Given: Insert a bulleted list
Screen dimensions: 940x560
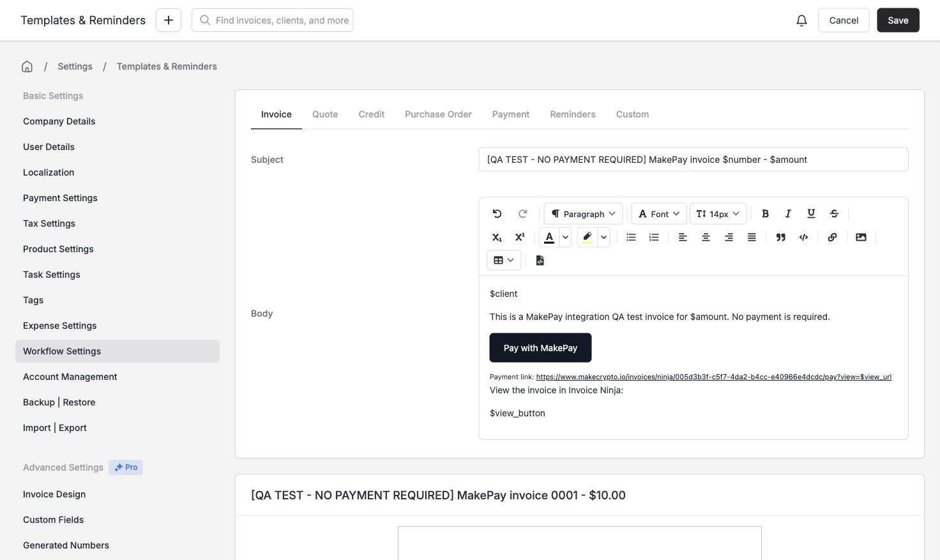Looking at the screenshot, I should 631,238.
